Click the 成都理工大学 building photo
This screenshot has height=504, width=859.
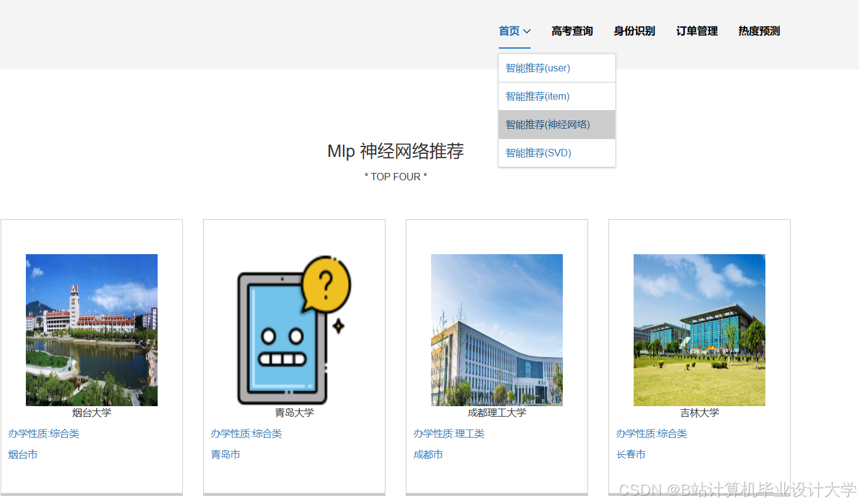(497, 330)
